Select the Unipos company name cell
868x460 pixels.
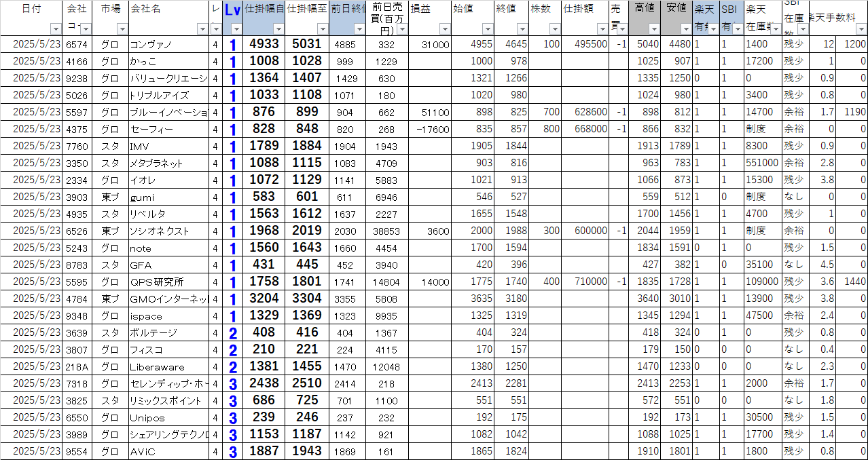(168, 417)
